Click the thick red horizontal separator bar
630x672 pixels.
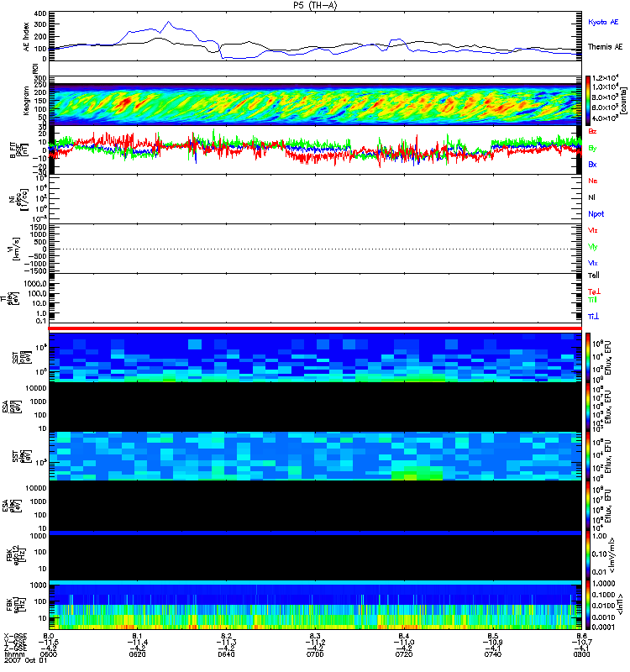315,328
